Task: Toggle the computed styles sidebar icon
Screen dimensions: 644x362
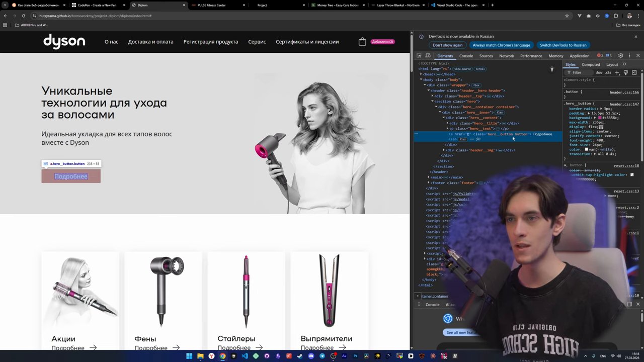Action: point(634,72)
